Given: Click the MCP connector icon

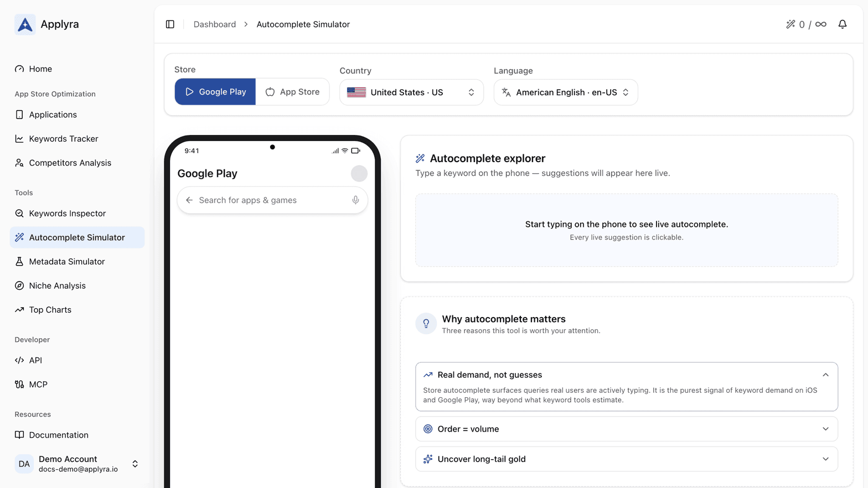Looking at the screenshot, I should click(19, 385).
